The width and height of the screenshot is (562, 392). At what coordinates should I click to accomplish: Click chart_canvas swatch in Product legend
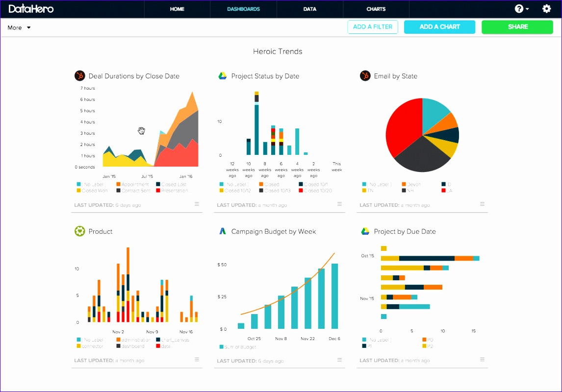158,340
